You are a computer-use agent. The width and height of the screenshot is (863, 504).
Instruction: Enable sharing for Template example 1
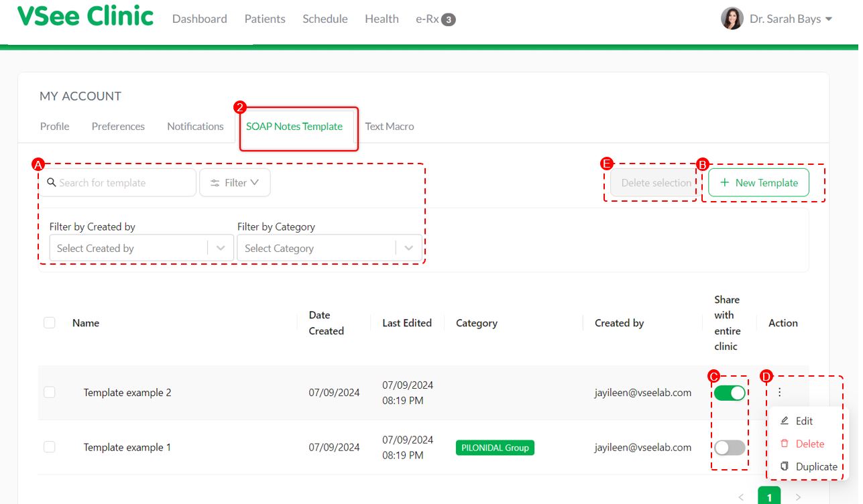[730, 448]
